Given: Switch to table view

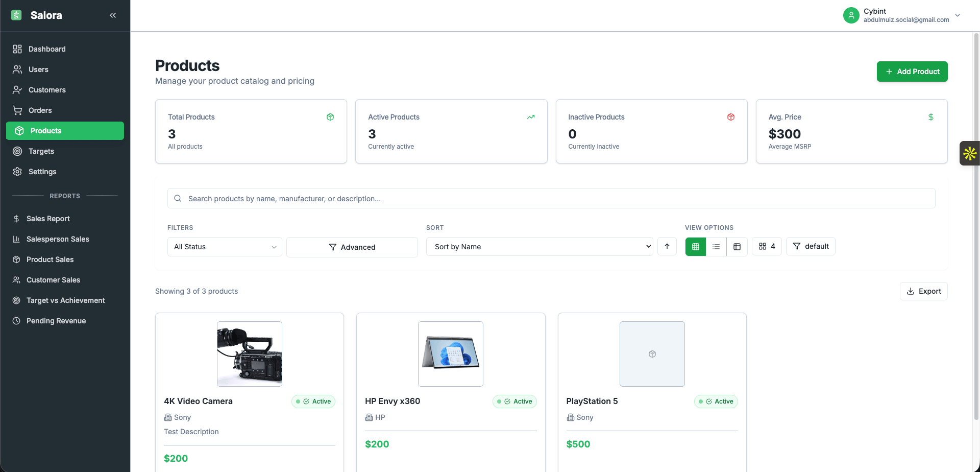Looking at the screenshot, I should click(737, 246).
